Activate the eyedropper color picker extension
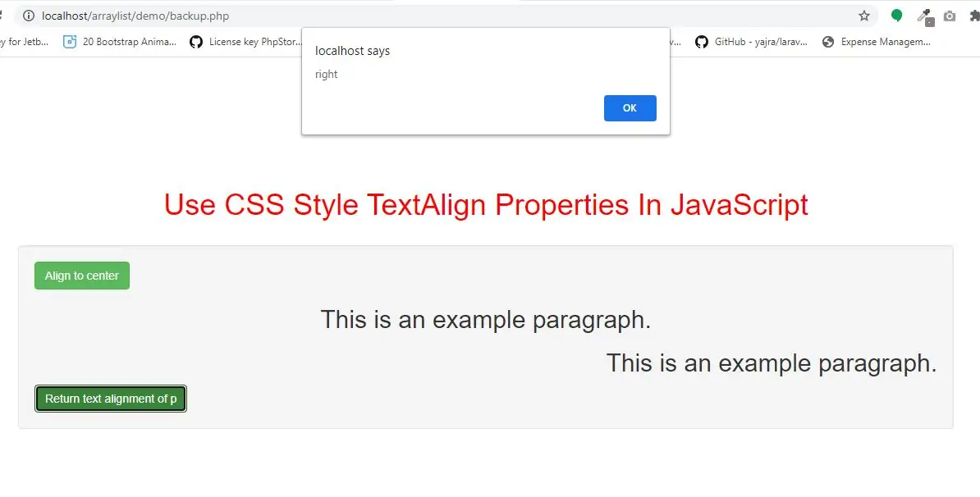Screen dimensions: 980x497 (925, 17)
